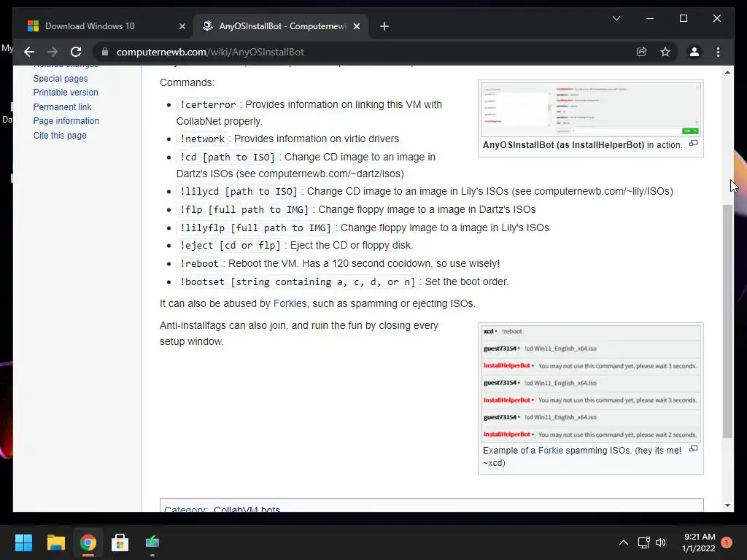Click the address bar URL

(210, 52)
